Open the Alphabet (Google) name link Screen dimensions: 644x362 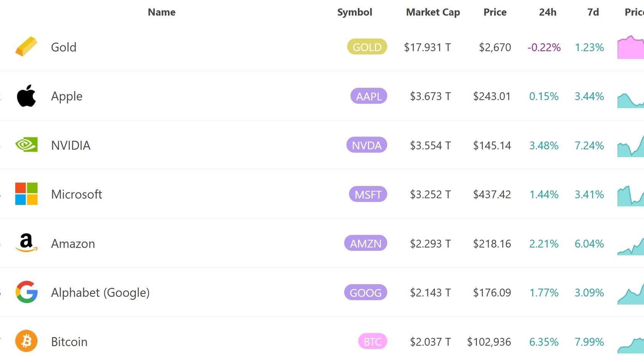[x=100, y=293]
